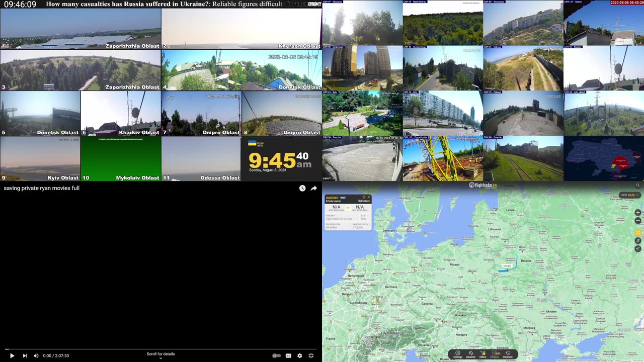Screen dimensions: 644x362
Task: Skip to next video in player
Action: tap(25, 355)
